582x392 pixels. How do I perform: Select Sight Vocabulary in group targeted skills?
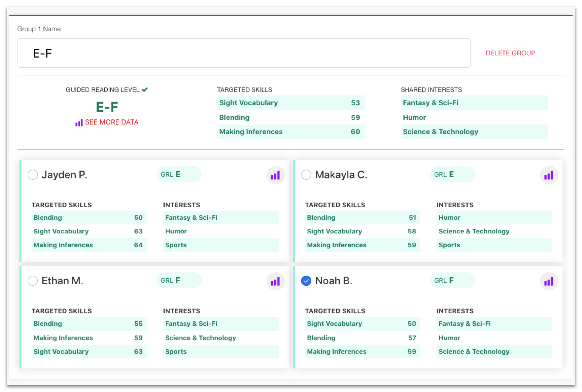pos(290,103)
